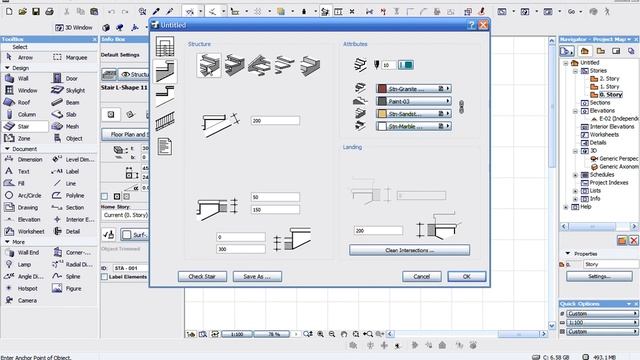Click the landing thickness field showing 200
This screenshot has height=360, width=640.
378,231
